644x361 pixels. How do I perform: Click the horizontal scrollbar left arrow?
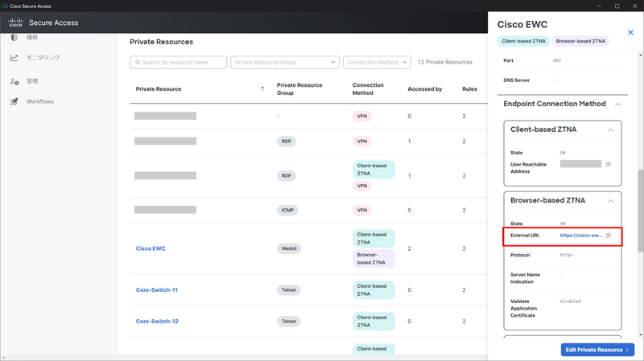click(x=3, y=358)
